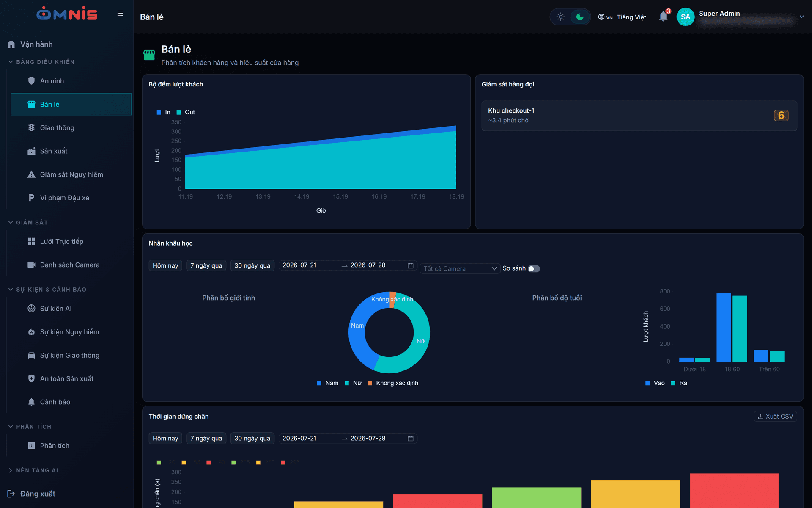812x508 pixels.
Task: Open the Tiếng Việt language selector
Action: click(x=622, y=17)
